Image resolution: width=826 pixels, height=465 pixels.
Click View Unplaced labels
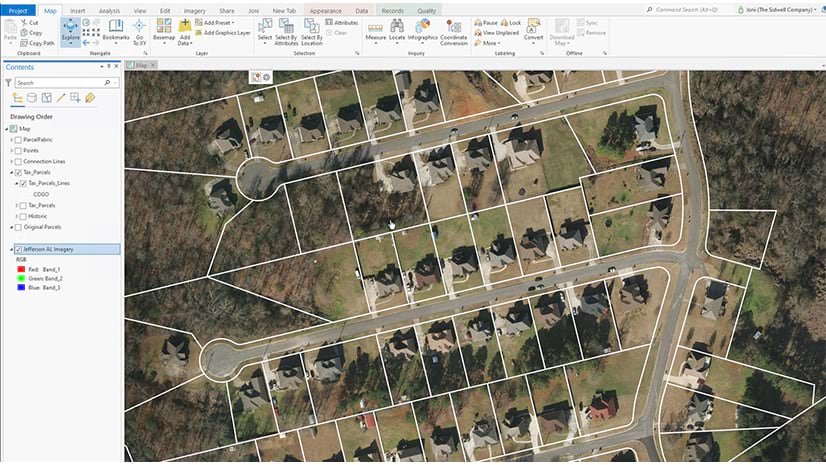coord(497,33)
